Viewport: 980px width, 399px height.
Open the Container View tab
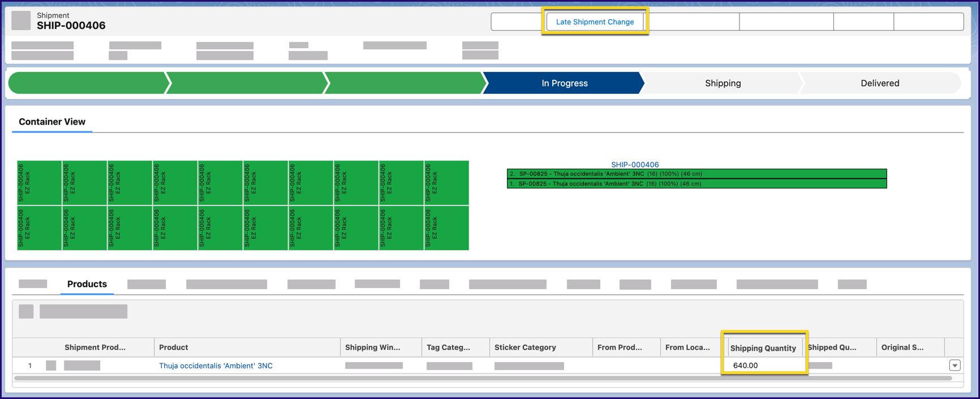(x=52, y=122)
